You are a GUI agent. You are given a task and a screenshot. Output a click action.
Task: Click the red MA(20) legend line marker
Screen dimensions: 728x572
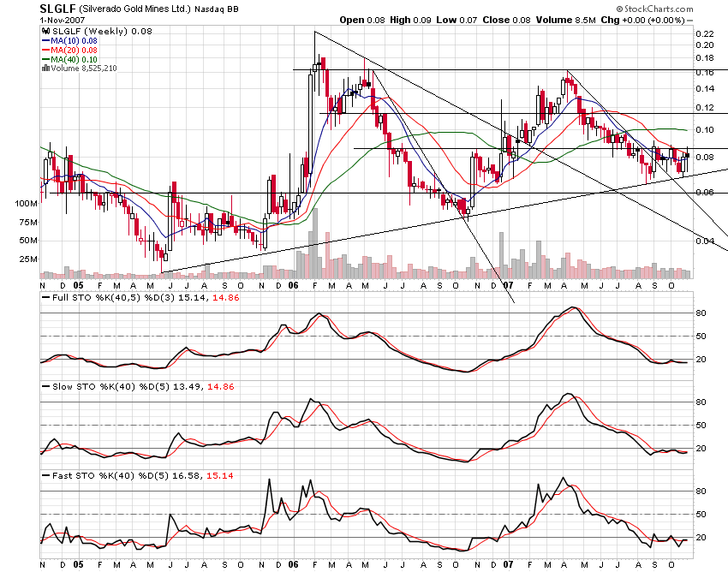(45, 51)
